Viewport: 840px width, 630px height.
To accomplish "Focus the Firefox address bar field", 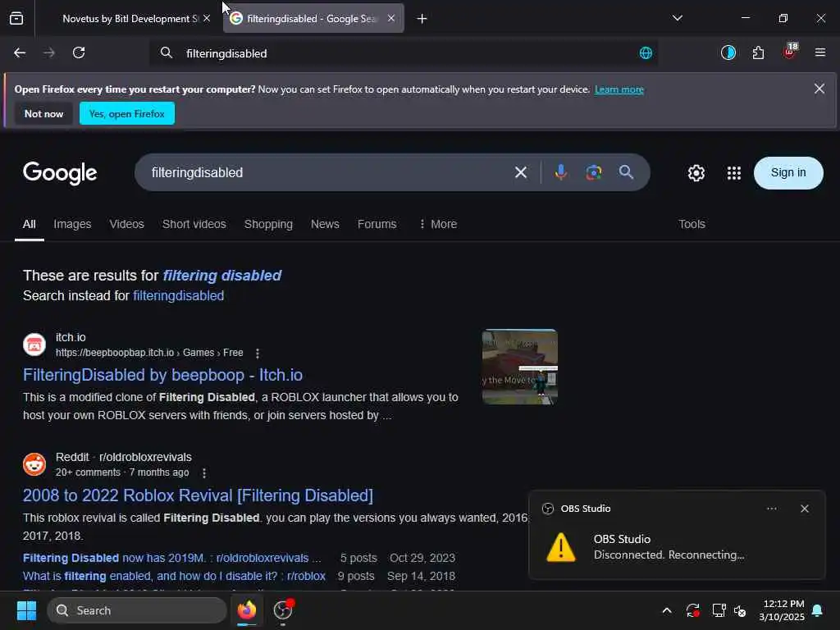I will [x=404, y=53].
